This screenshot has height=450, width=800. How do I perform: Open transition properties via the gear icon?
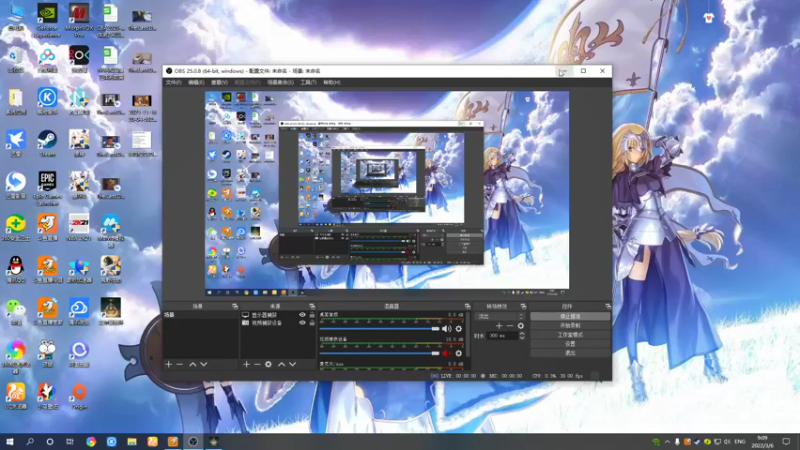click(520, 326)
